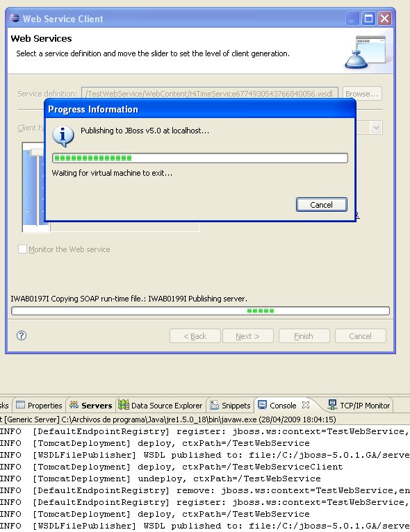Click the Properties tab icon
The width and height of the screenshot is (410, 532).
(20, 405)
